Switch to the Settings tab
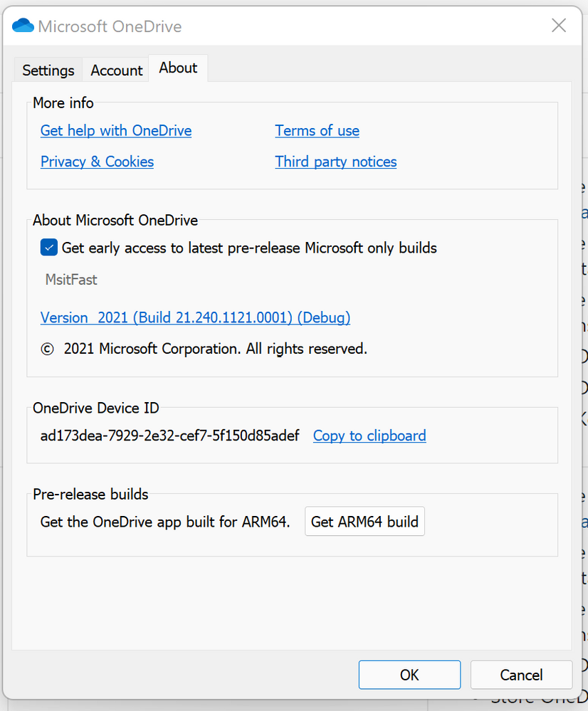 48,70
